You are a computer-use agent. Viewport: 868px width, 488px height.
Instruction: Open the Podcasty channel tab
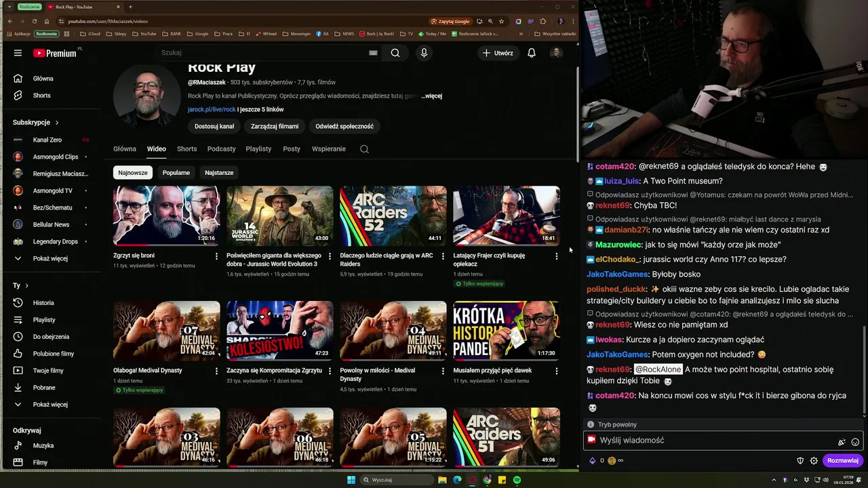point(221,149)
